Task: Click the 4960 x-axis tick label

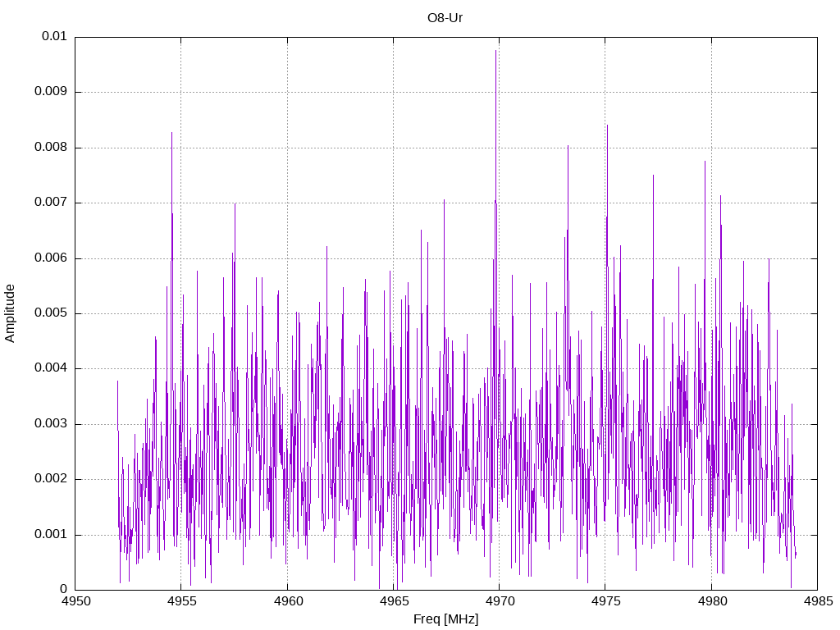Action: [288, 601]
